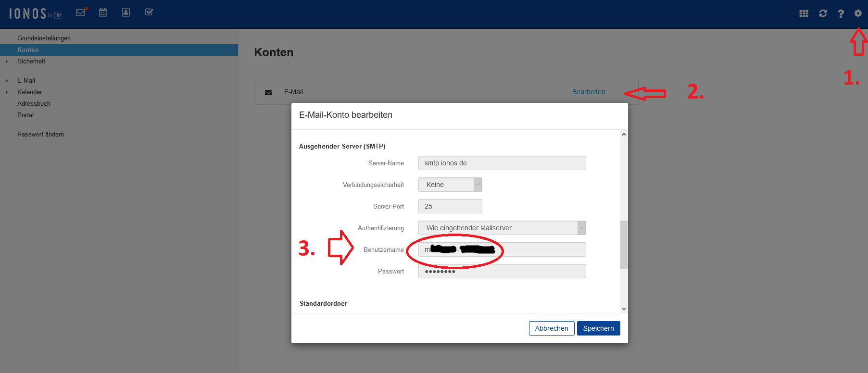Image resolution: width=868 pixels, height=373 pixels.
Task: Open the app launcher grid icon
Action: (804, 13)
